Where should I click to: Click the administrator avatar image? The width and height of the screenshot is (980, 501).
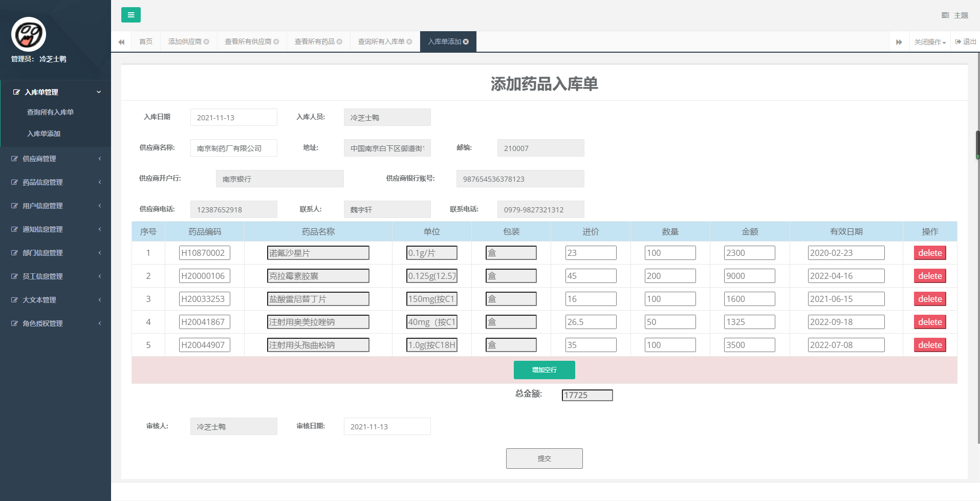[x=29, y=34]
